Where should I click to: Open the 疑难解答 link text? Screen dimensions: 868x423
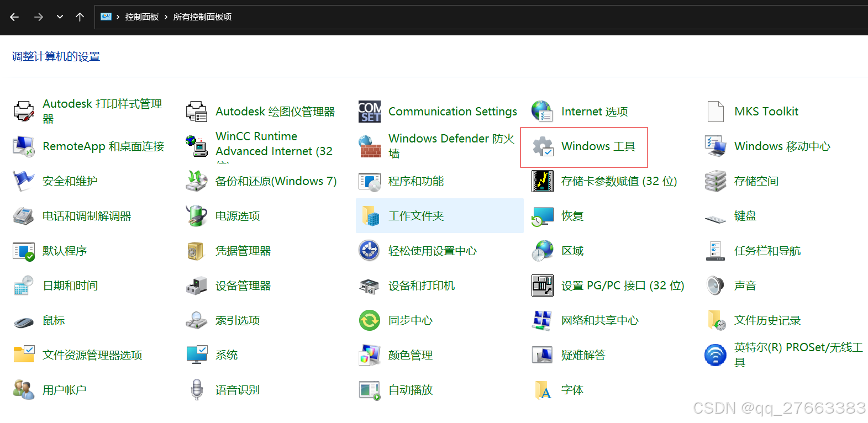point(583,355)
